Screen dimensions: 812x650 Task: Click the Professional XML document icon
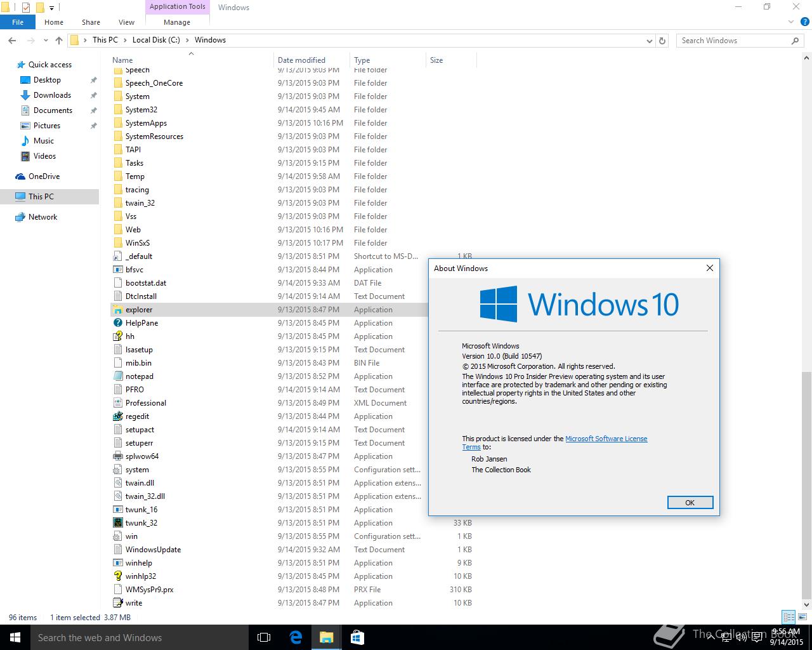pos(117,403)
